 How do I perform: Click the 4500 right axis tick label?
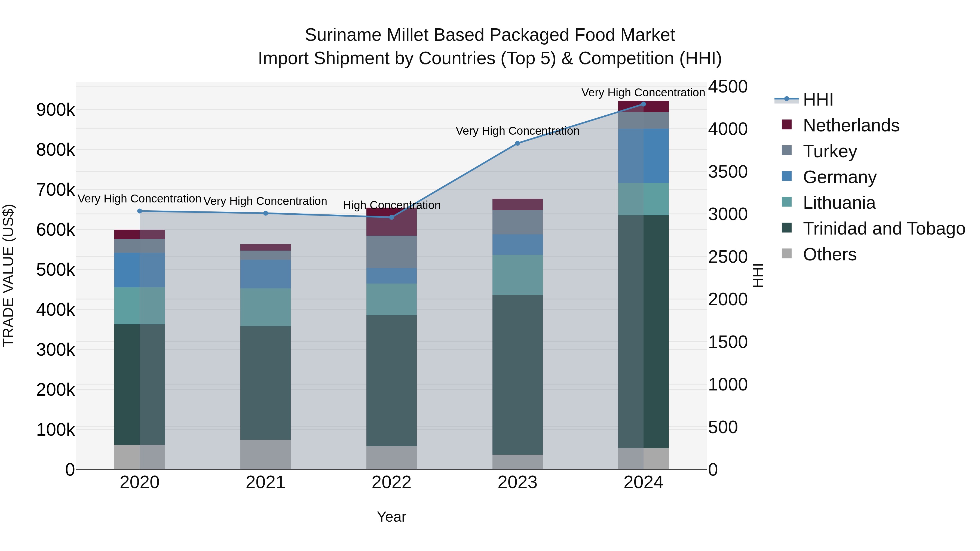(x=728, y=87)
